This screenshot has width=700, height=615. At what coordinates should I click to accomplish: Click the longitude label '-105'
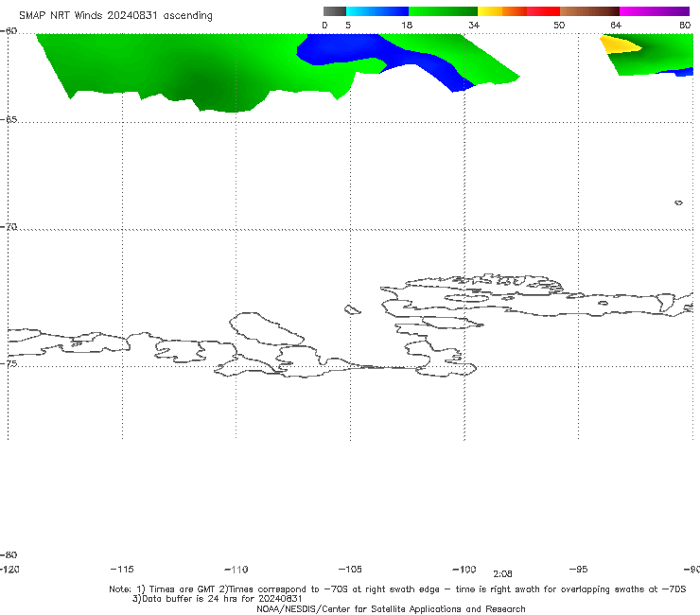(x=350, y=569)
